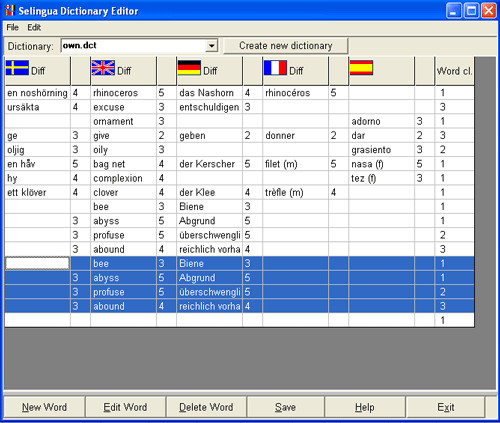This screenshot has height=423, width=500.
Task: Select the cell 'rhinoceros'
Action: [123, 93]
